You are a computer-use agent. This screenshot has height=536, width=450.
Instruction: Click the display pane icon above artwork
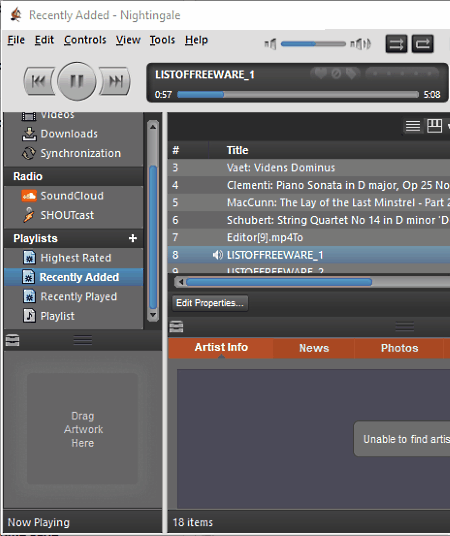tap(13, 340)
